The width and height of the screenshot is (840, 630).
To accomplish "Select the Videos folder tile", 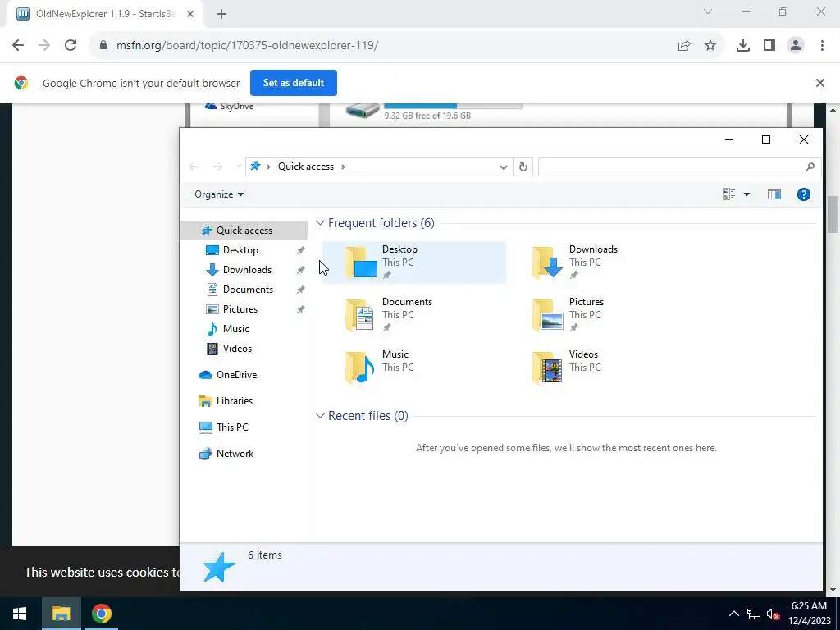I will click(600, 367).
